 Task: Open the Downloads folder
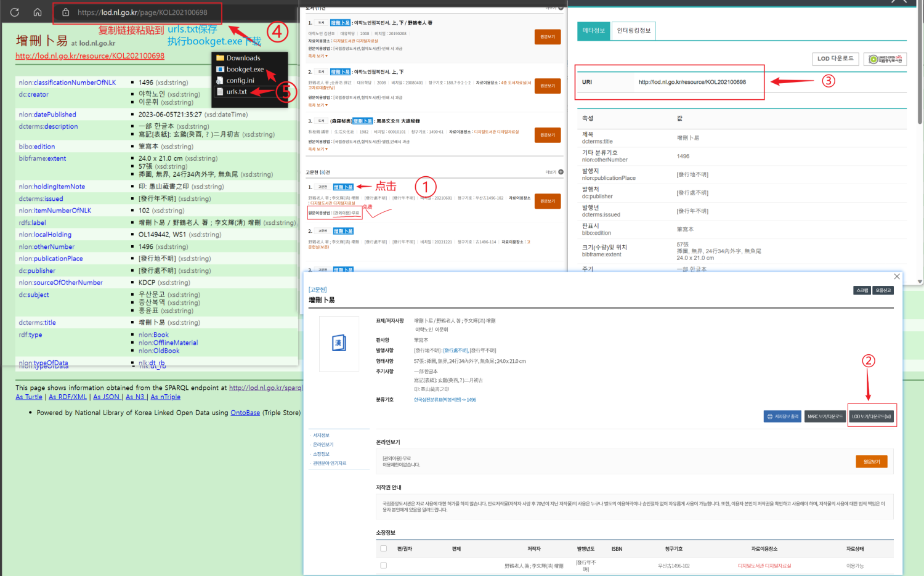[243, 59]
